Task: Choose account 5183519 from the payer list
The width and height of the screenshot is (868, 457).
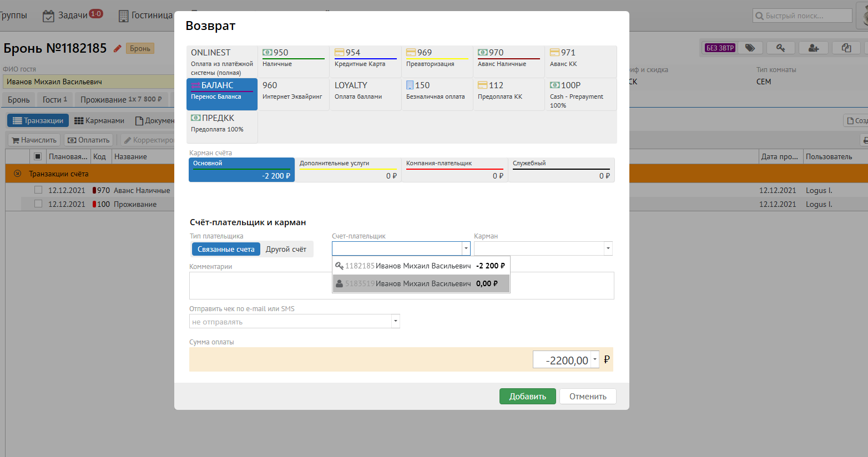Action: pos(421,283)
